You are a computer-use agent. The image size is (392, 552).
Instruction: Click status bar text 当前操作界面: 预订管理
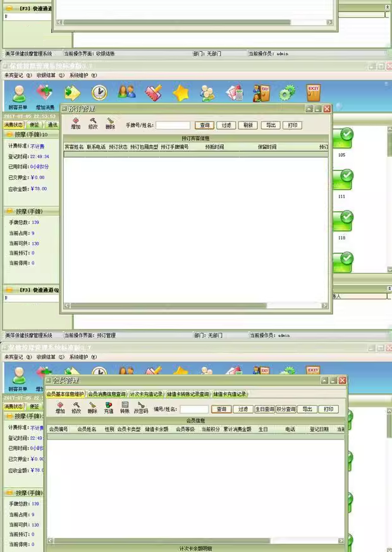click(x=90, y=336)
